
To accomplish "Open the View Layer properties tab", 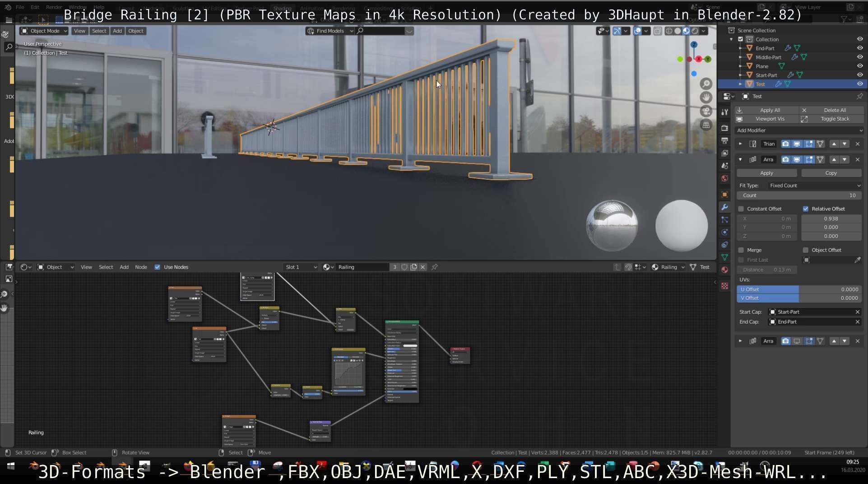I will pos(724,154).
